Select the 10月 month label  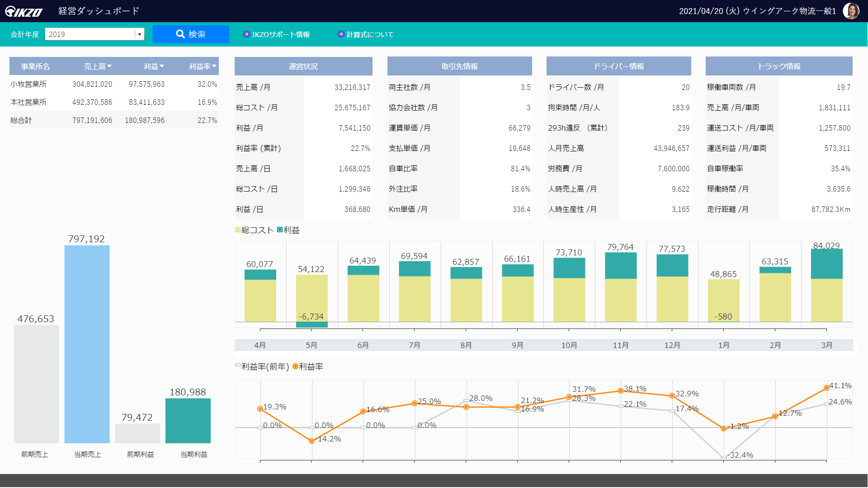tap(569, 345)
